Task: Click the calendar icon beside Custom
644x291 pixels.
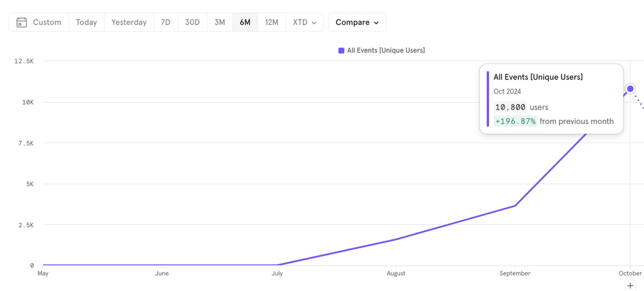Action: click(x=21, y=23)
